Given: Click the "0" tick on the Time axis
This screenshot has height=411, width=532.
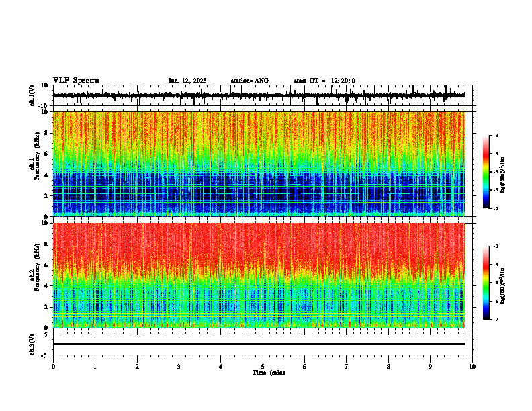Looking at the screenshot, I should [53, 367].
